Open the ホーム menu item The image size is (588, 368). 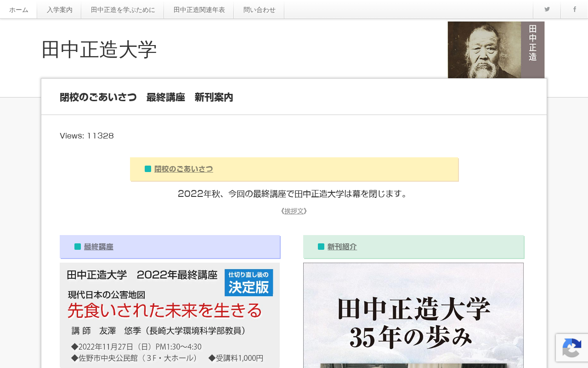18,10
